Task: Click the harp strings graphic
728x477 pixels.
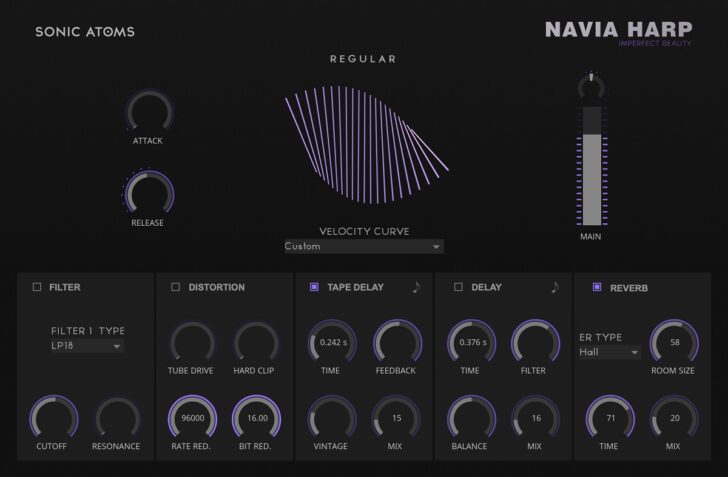Action: pos(366,144)
